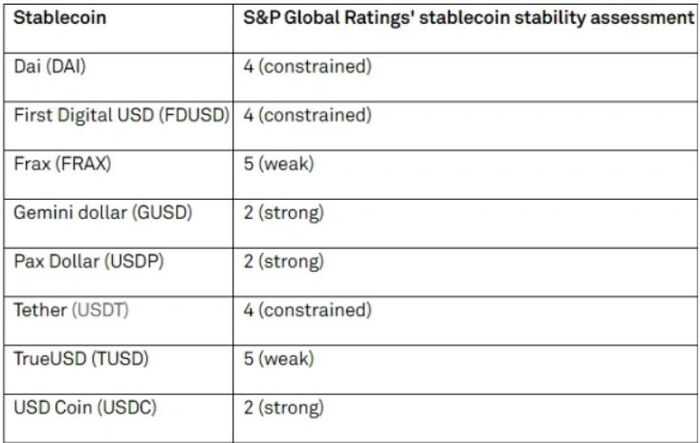Click the First Digital USD name text
700x443 pixels.
(x=84, y=115)
